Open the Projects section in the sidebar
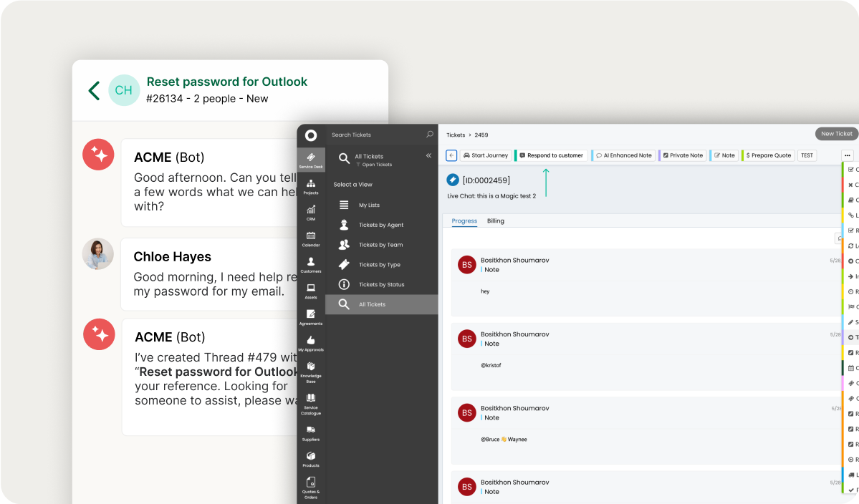Viewport: 859px width, 504px height. (311, 185)
